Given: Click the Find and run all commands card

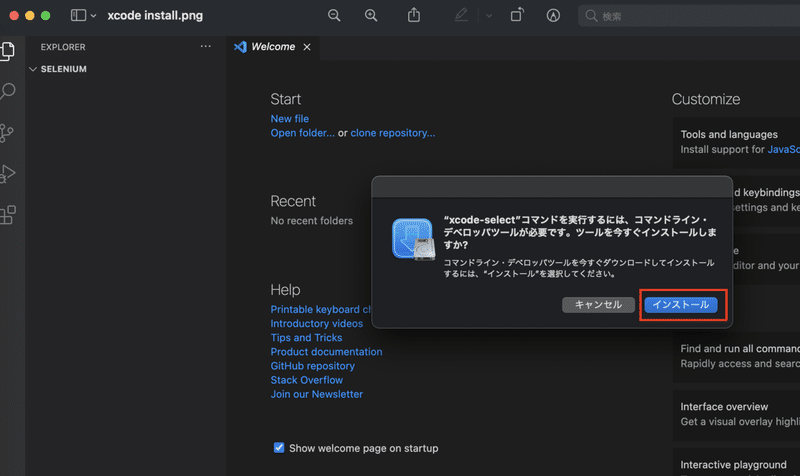Looking at the screenshot, I should click(x=736, y=356).
